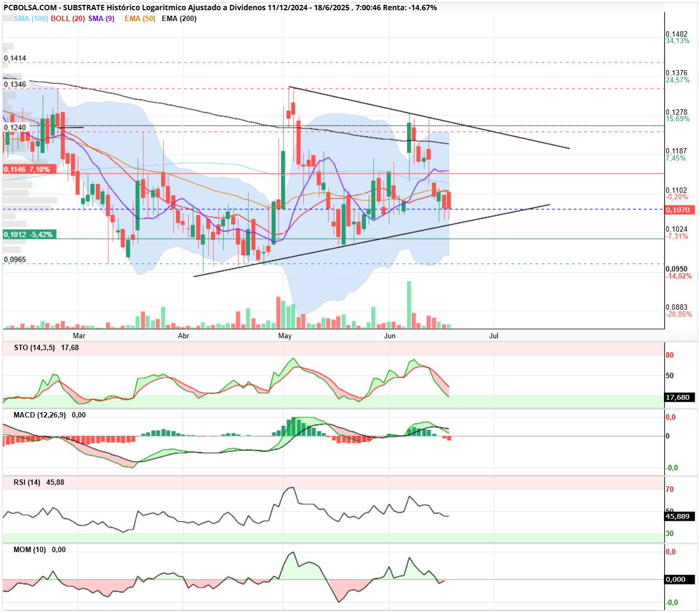Click the tallest green June volume bar

[x=409, y=304]
